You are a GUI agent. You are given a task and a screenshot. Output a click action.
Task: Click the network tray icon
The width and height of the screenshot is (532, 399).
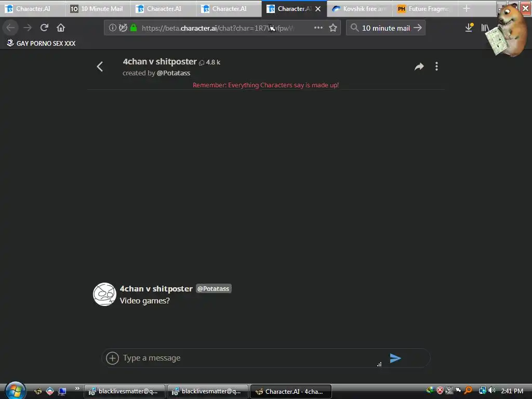coord(482,391)
